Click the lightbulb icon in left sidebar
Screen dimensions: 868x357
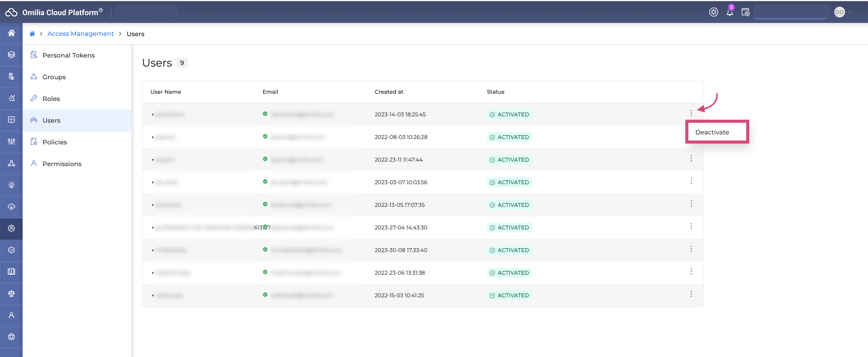coord(11,185)
